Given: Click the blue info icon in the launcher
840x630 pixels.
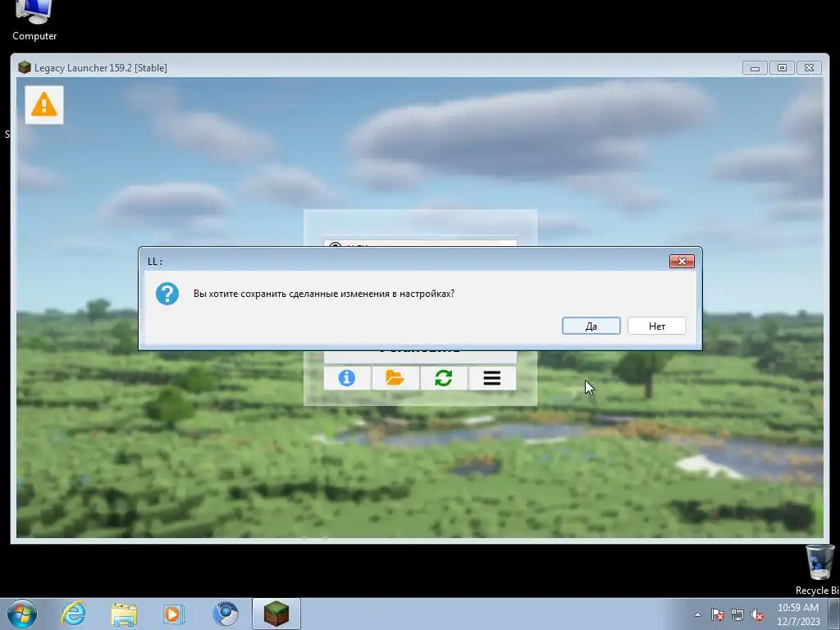Looking at the screenshot, I should pyautogui.click(x=347, y=378).
